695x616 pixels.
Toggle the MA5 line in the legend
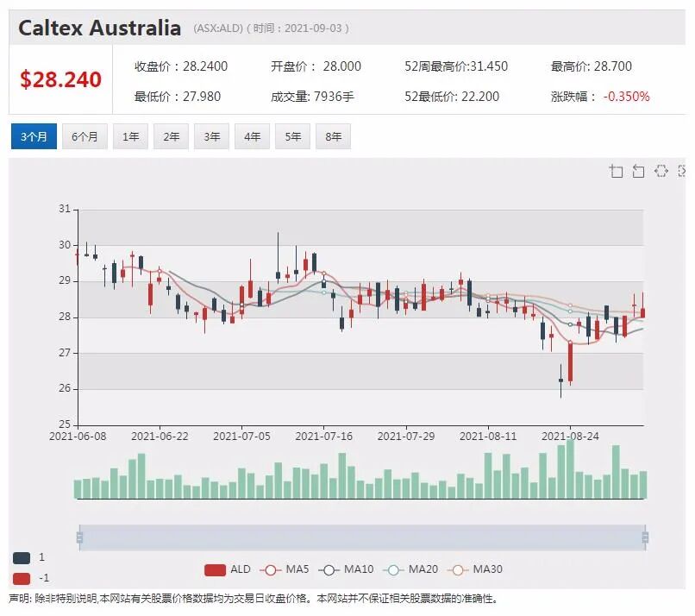pyautogui.click(x=284, y=569)
